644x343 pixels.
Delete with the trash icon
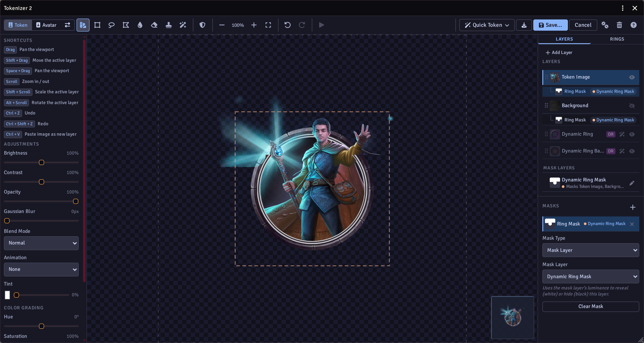(619, 25)
